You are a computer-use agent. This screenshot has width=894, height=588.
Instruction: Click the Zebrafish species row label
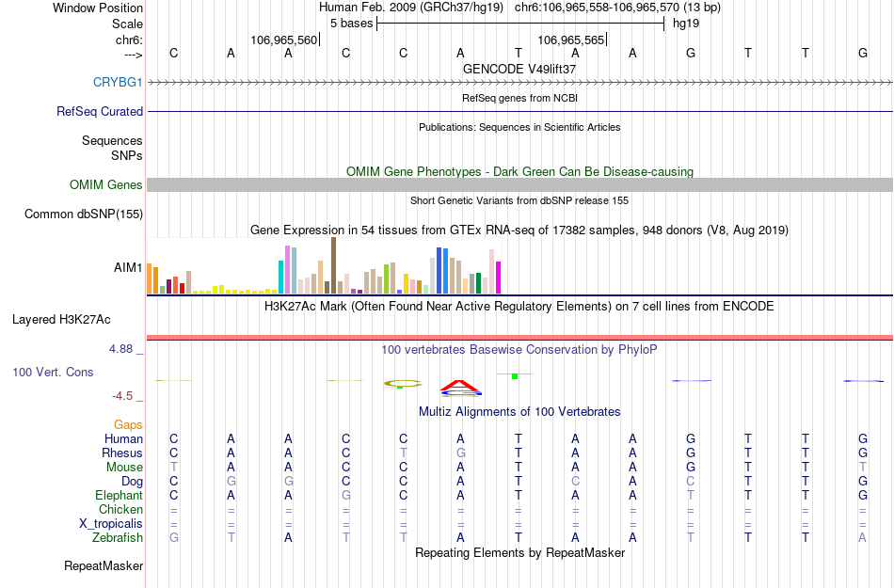118,537
